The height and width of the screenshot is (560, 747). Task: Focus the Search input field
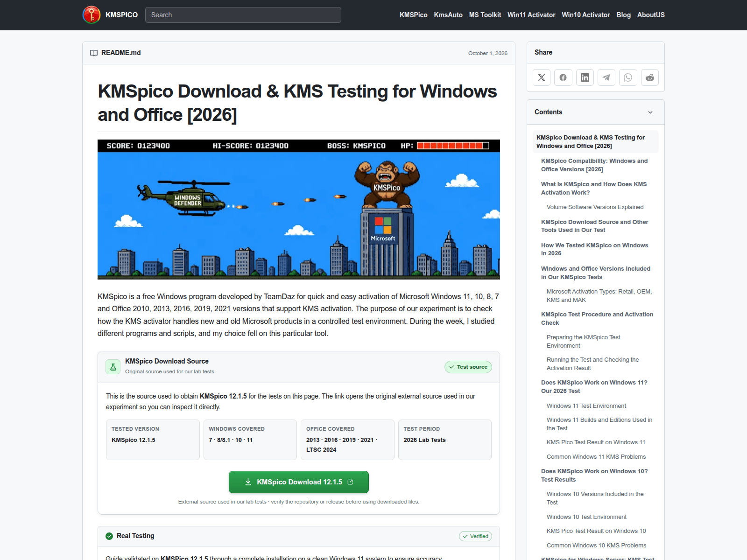[243, 15]
